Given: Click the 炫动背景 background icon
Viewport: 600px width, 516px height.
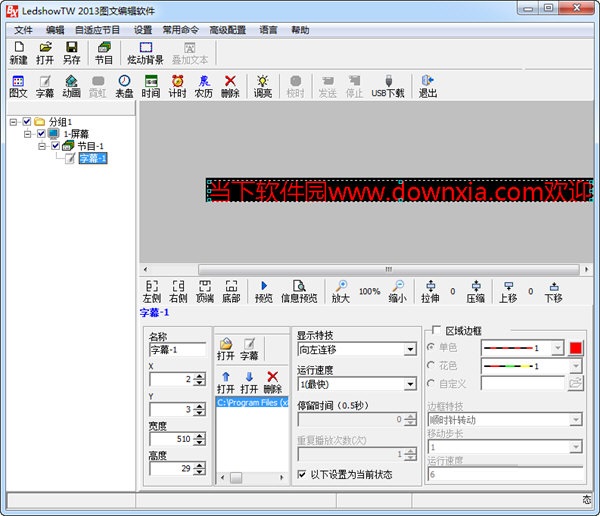Looking at the screenshot, I should point(145,53).
